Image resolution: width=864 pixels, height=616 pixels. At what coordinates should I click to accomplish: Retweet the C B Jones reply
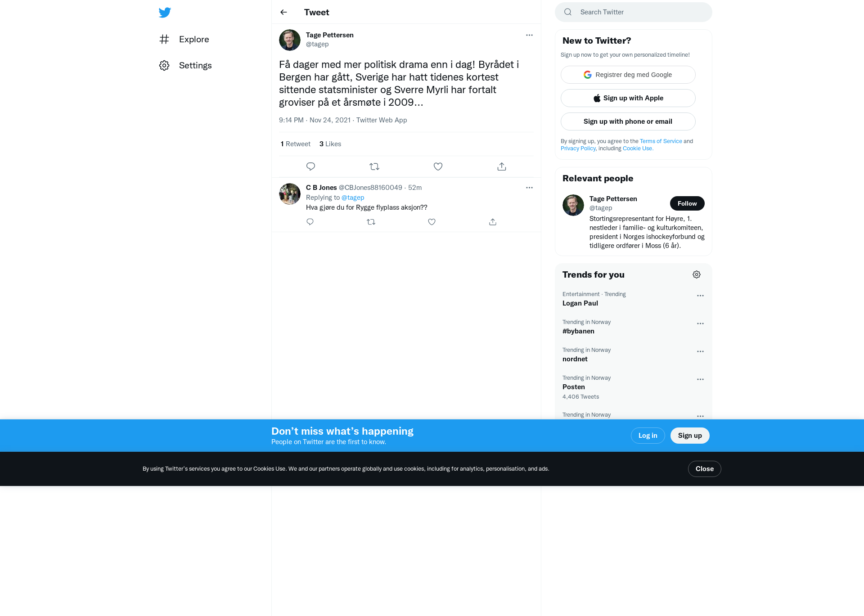point(371,222)
